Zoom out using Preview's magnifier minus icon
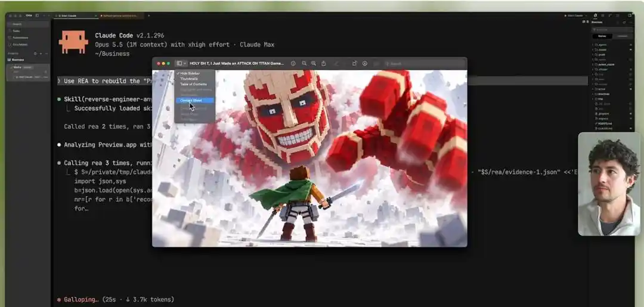Viewport: 644px width, 307px height. [x=304, y=64]
